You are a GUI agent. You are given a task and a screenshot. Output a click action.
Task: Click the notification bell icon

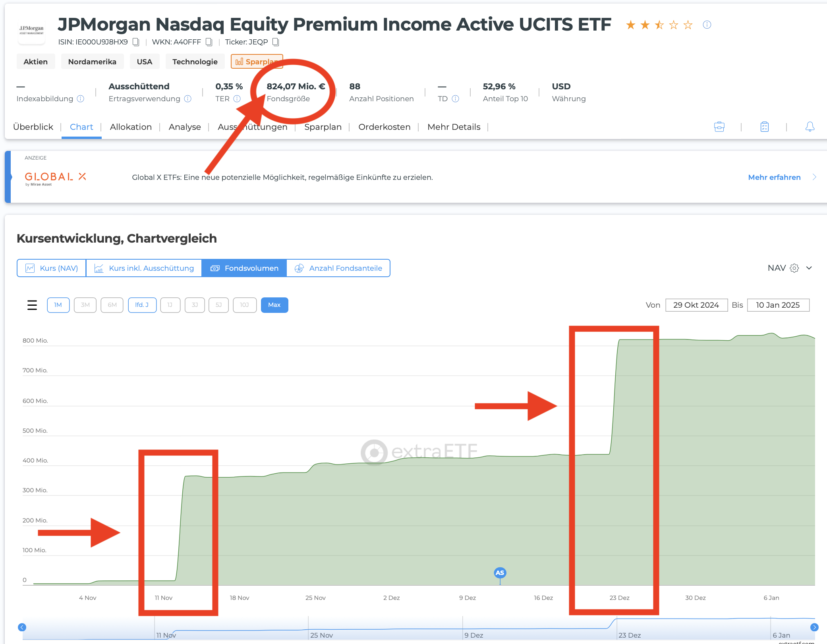pos(810,127)
